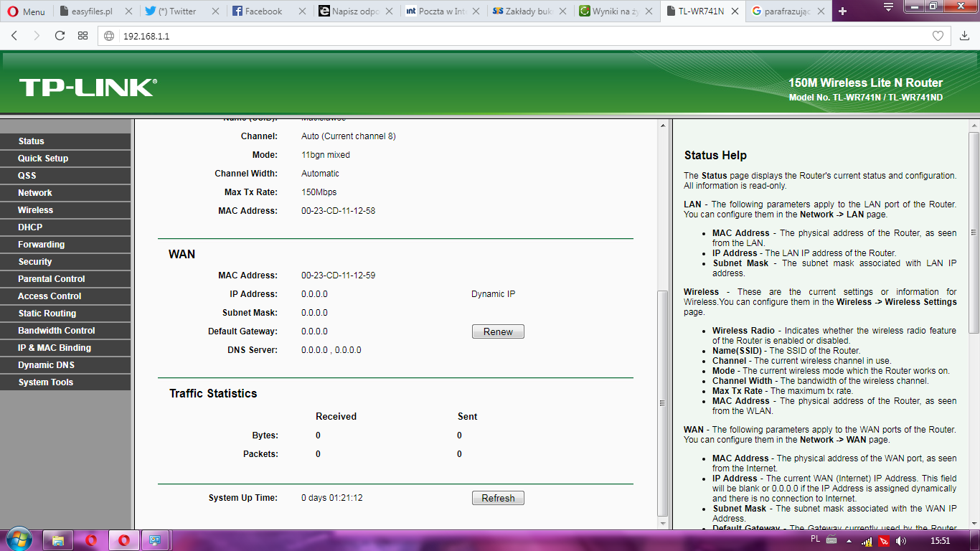This screenshot has height=551, width=980.
Task: Go forward with the forward arrow
Action: [37, 36]
